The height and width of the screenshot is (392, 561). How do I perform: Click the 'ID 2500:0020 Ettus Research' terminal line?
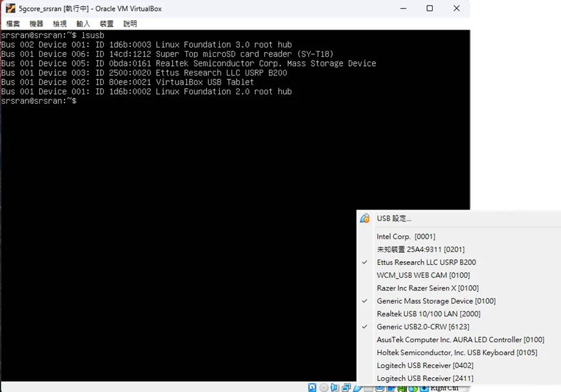tap(144, 73)
